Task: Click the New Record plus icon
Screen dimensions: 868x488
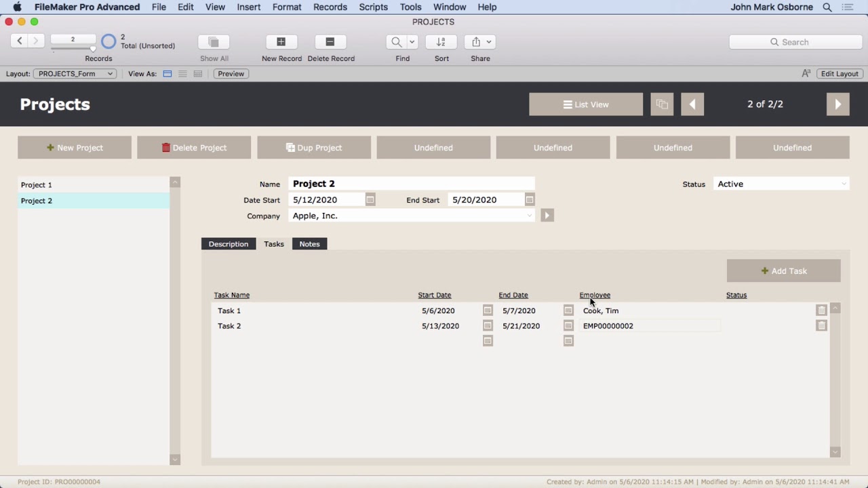Action: (x=281, y=42)
